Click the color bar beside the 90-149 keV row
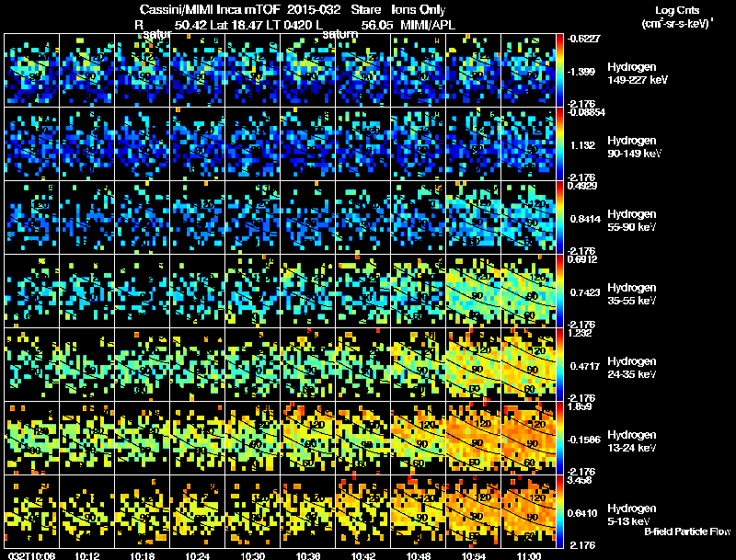The width and height of the screenshot is (736, 560). 560,144
